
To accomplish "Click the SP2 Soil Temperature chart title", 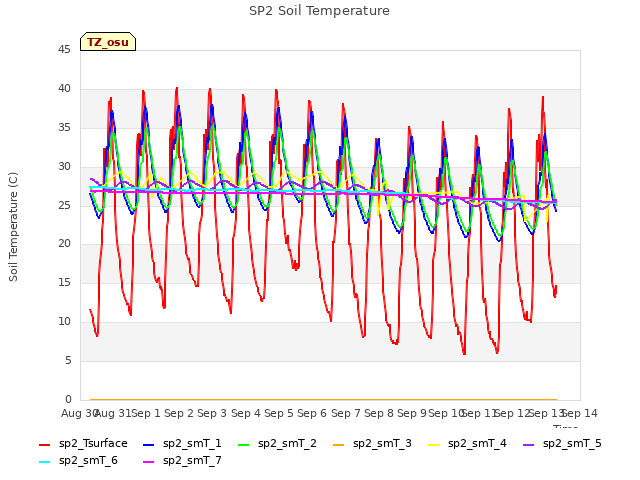I will [319, 11].
